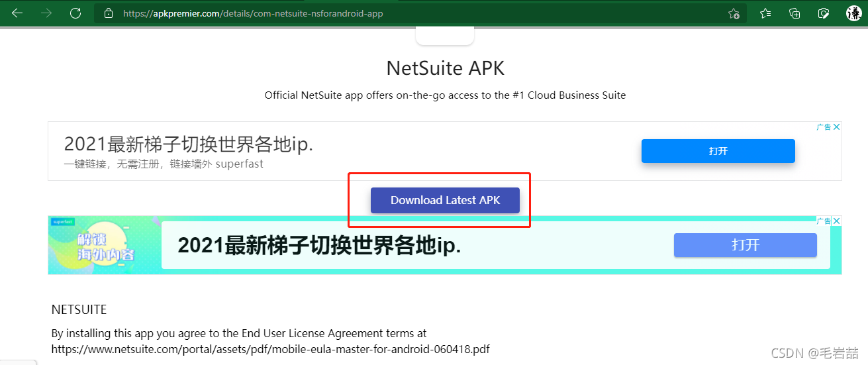Go back using browser back arrow
The image size is (868, 365).
coord(17,13)
